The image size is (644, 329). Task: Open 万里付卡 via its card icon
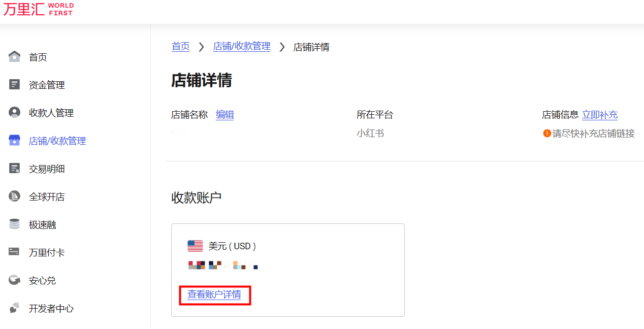coord(15,252)
